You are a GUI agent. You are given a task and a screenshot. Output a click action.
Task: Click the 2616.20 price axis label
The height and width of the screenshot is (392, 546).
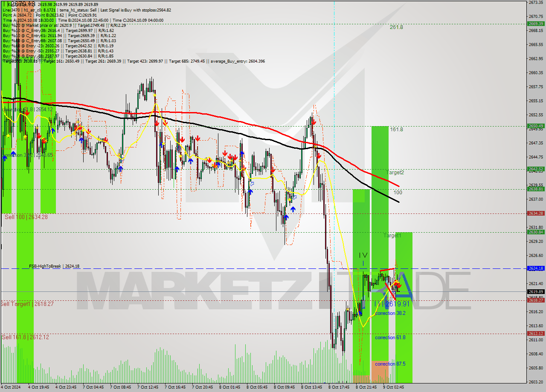click(x=536, y=311)
